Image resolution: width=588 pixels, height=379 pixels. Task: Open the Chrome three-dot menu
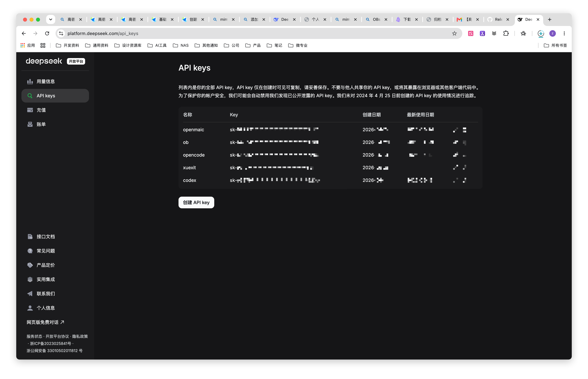(564, 33)
